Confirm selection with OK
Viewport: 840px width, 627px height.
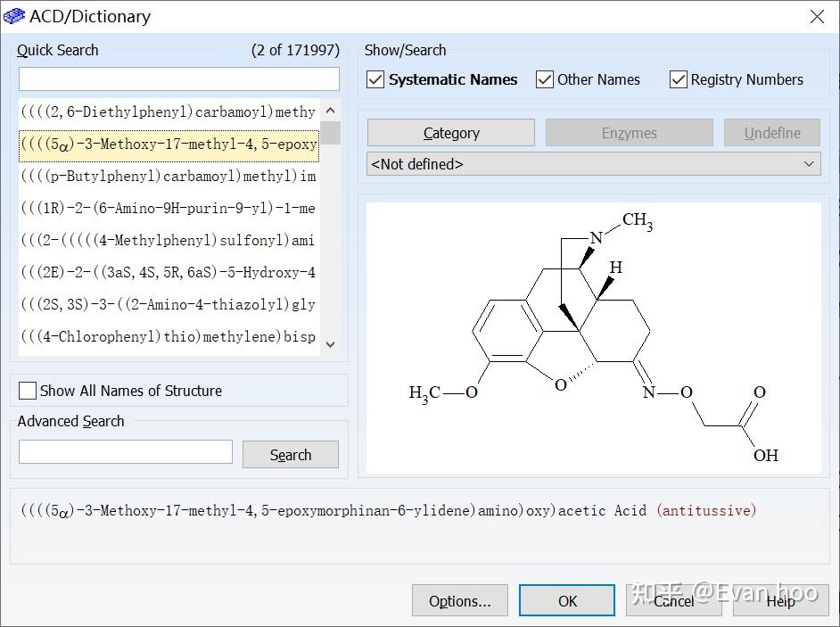click(566, 600)
